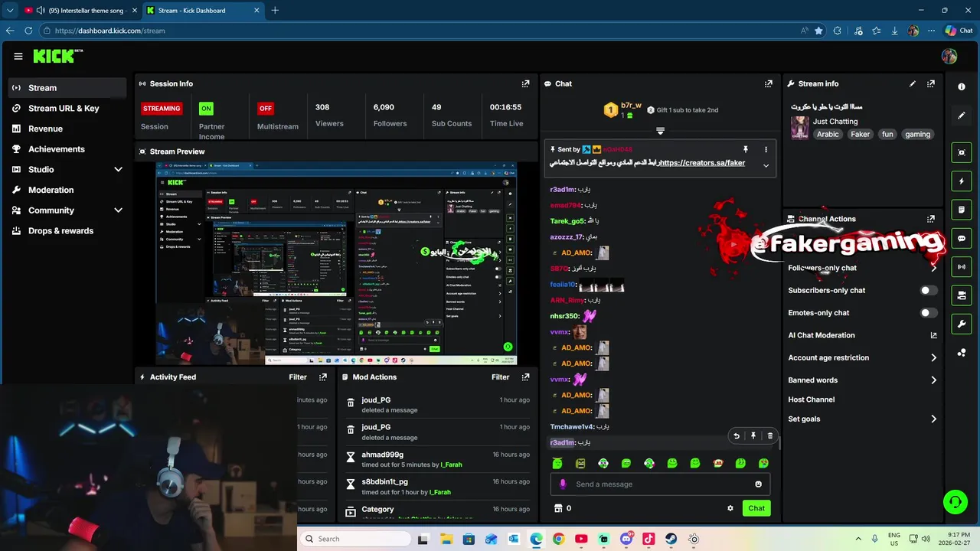The image size is (980, 551).
Task: Pop out the Chat panel
Action: 769,83
